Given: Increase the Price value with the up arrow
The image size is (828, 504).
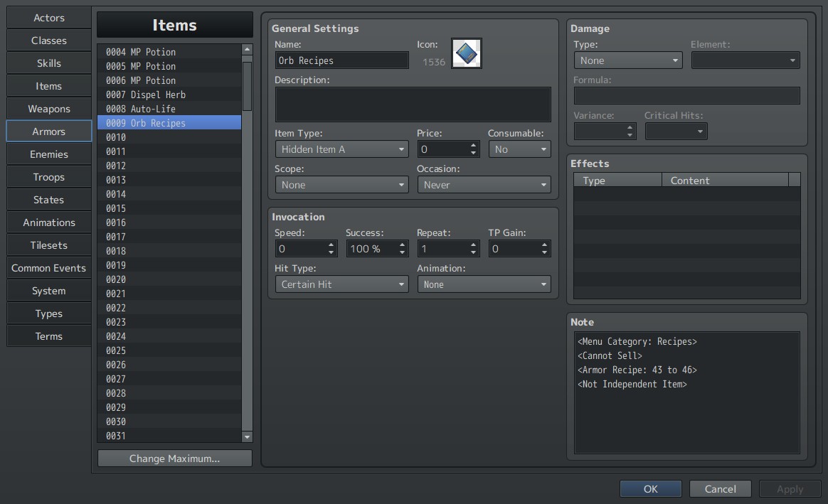Looking at the screenshot, I should click(x=473, y=146).
